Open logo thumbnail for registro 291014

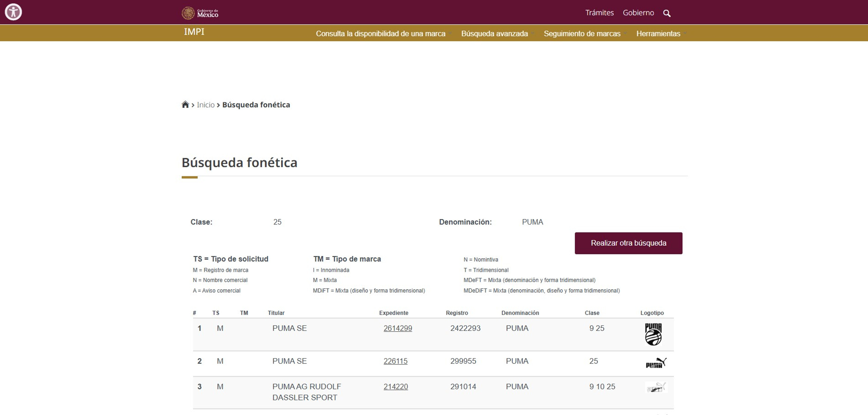[656, 387]
